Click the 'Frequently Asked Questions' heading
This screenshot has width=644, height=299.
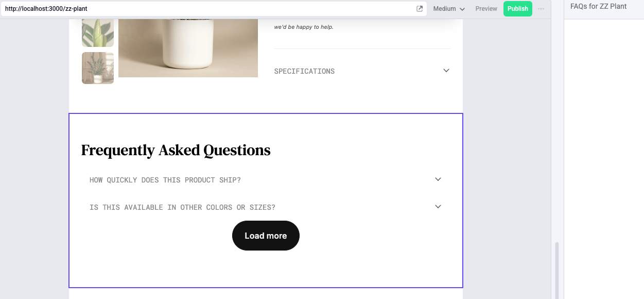pyautogui.click(x=176, y=150)
